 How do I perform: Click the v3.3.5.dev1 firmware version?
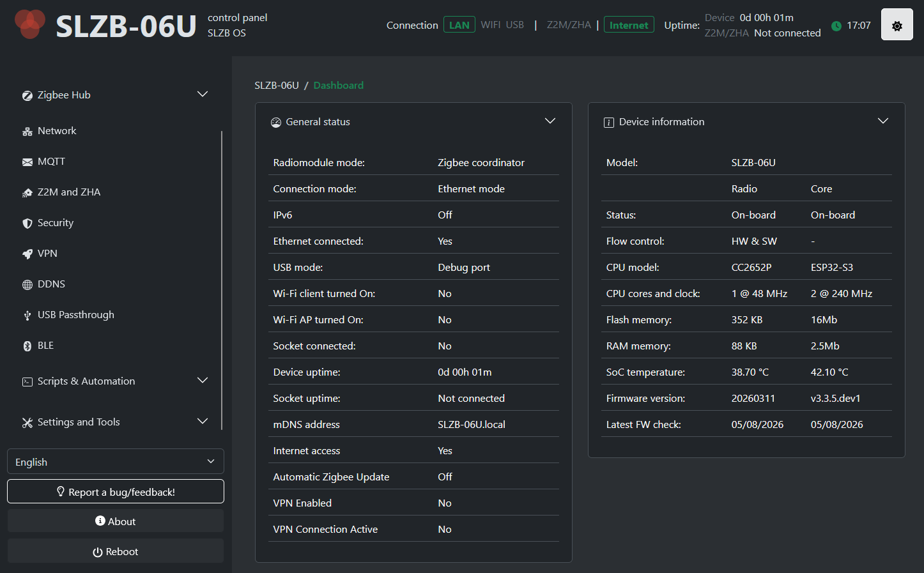(x=836, y=398)
